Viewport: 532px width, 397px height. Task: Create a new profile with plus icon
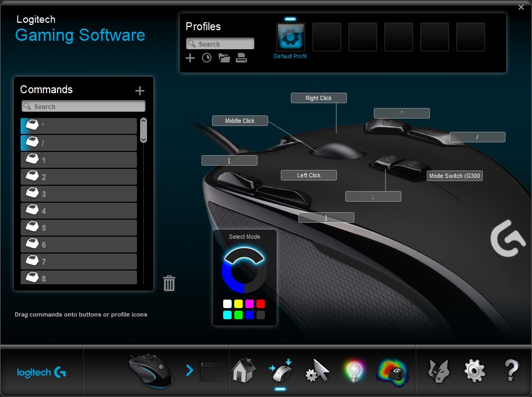pyautogui.click(x=190, y=58)
